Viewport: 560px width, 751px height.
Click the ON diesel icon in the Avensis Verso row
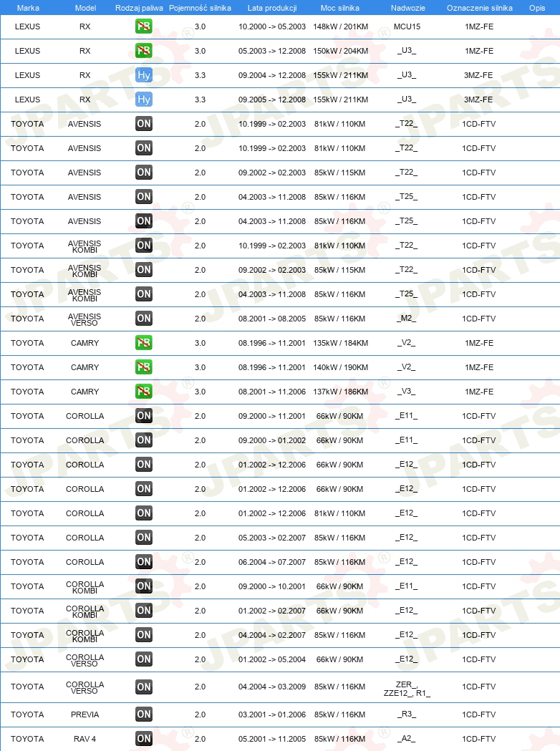[144, 319]
